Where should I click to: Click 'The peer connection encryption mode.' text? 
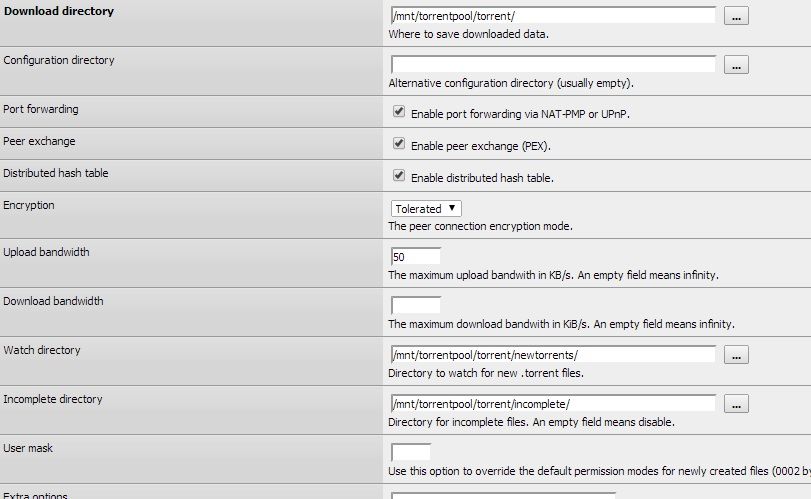coord(480,226)
